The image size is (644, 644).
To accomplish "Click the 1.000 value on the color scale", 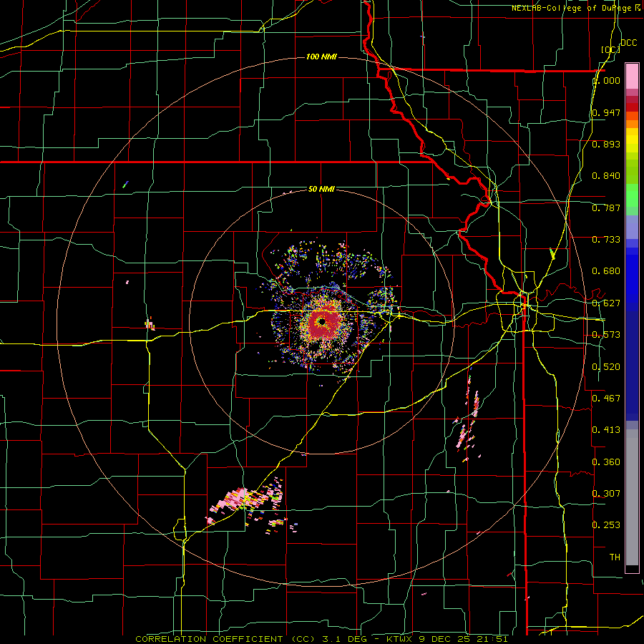I will coord(606,80).
